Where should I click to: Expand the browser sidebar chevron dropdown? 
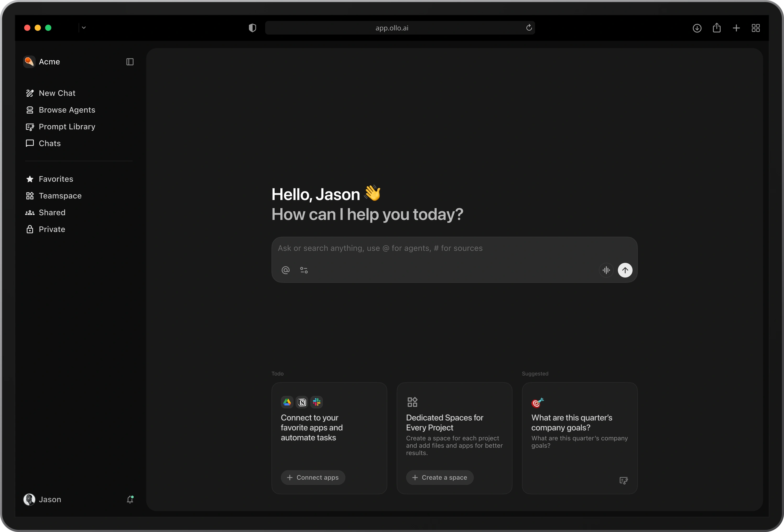point(84,28)
